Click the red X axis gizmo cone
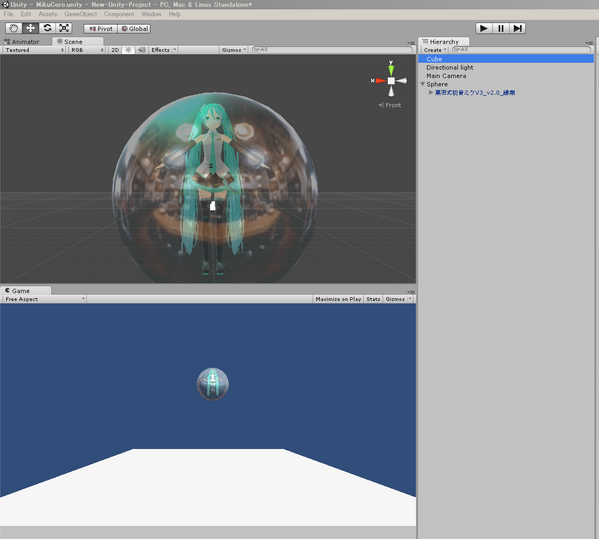The image size is (599, 539). tap(380, 81)
